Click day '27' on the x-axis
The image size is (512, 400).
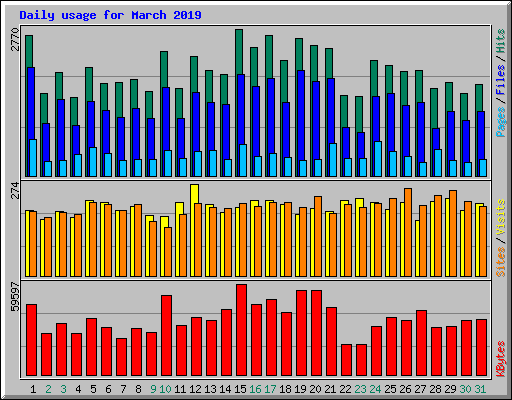(420, 389)
